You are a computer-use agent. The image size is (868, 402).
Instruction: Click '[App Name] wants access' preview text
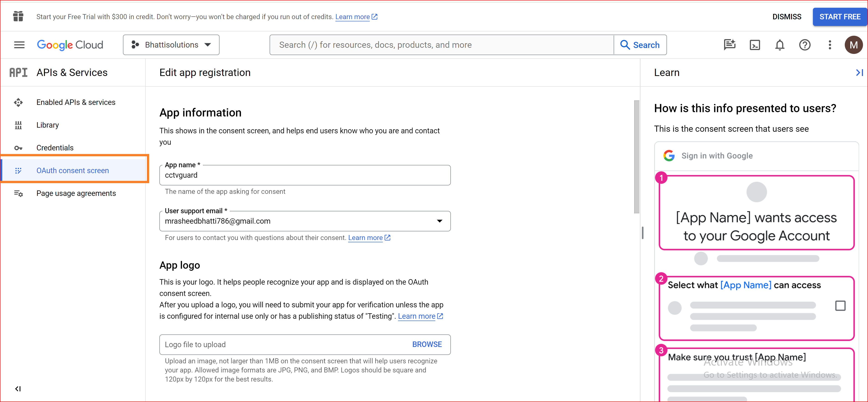(756, 218)
